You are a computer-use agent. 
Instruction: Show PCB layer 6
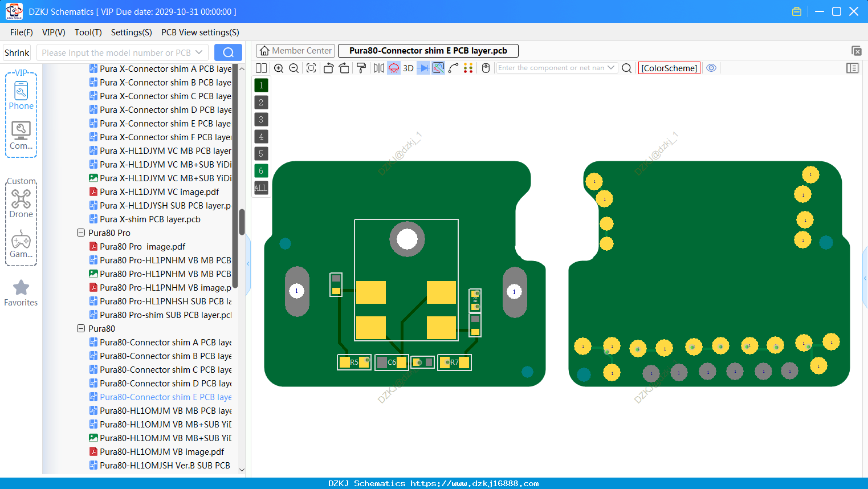(261, 171)
